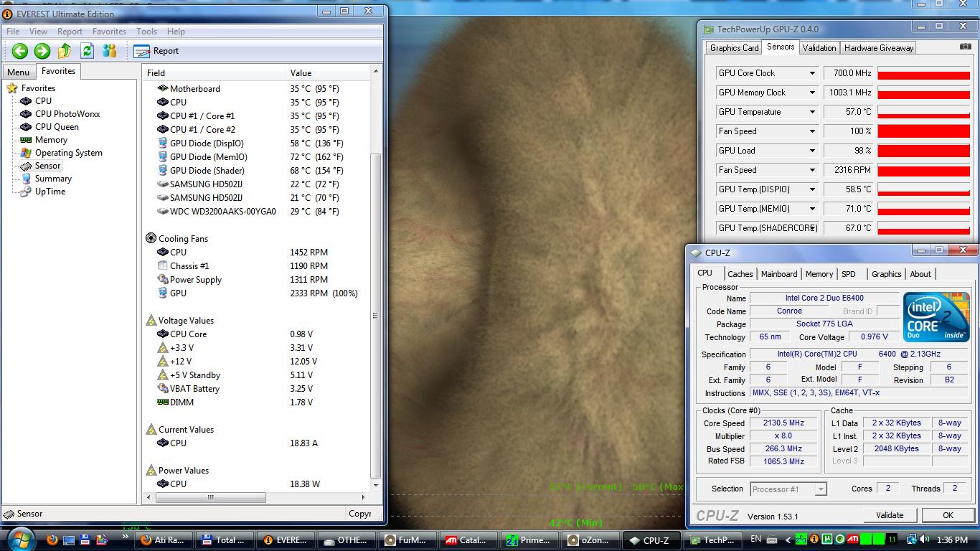
Task: Open the Processor #1 selection dropdown
Action: (788, 489)
